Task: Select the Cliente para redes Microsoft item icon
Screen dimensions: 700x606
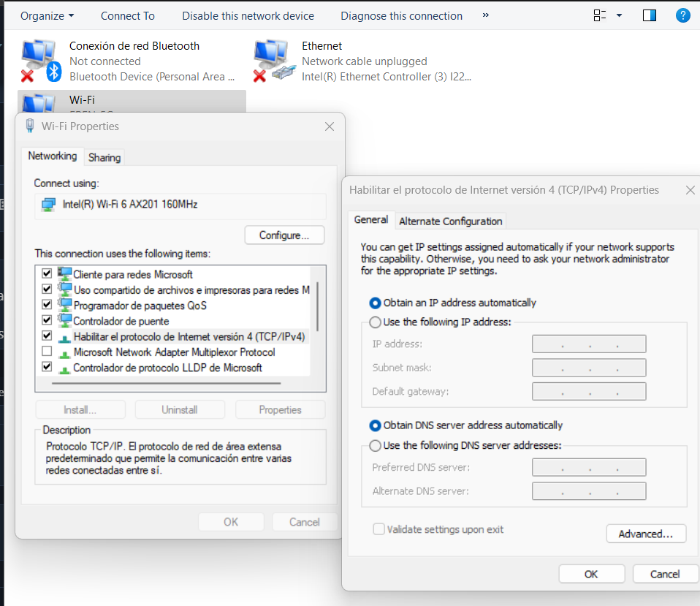Action: (65, 274)
